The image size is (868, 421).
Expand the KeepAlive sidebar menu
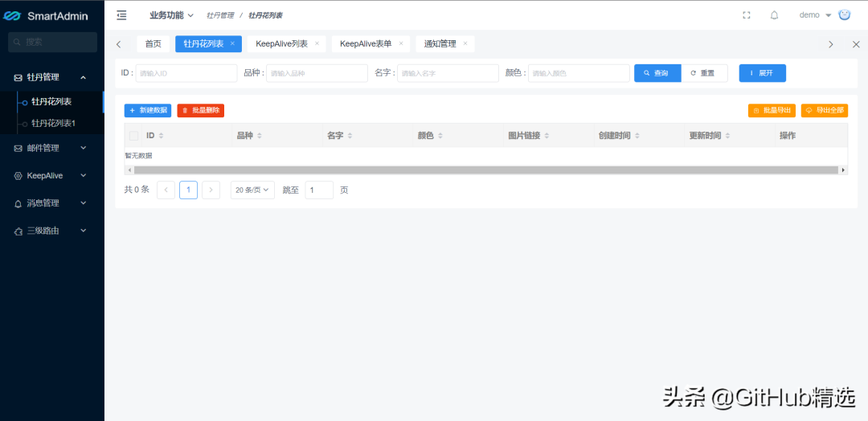pyautogui.click(x=52, y=175)
